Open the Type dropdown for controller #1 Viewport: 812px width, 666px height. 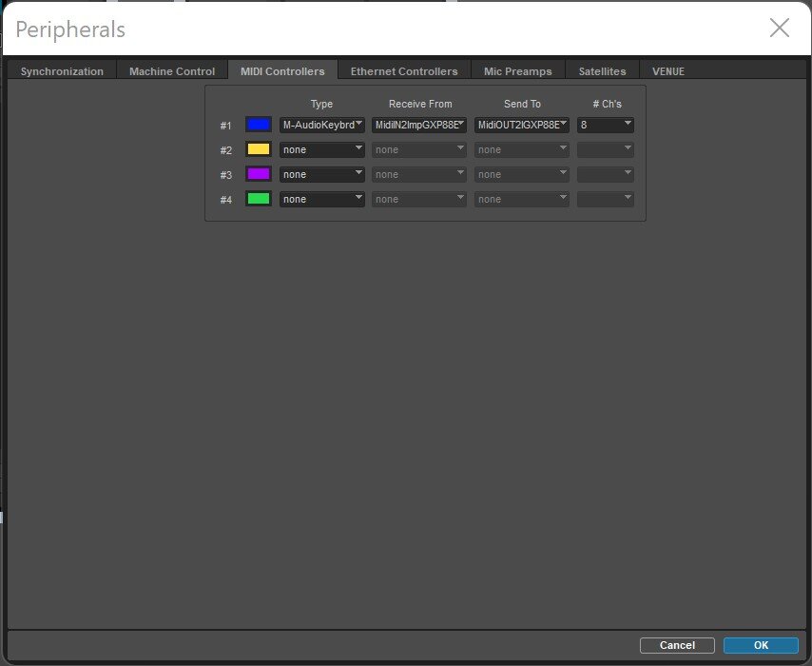[x=321, y=125]
